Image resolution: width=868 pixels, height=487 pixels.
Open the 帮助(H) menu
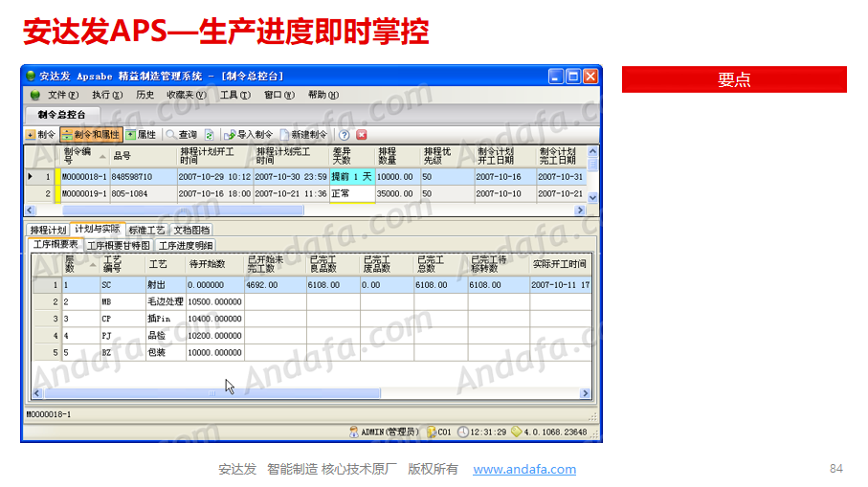click(x=323, y=95)
